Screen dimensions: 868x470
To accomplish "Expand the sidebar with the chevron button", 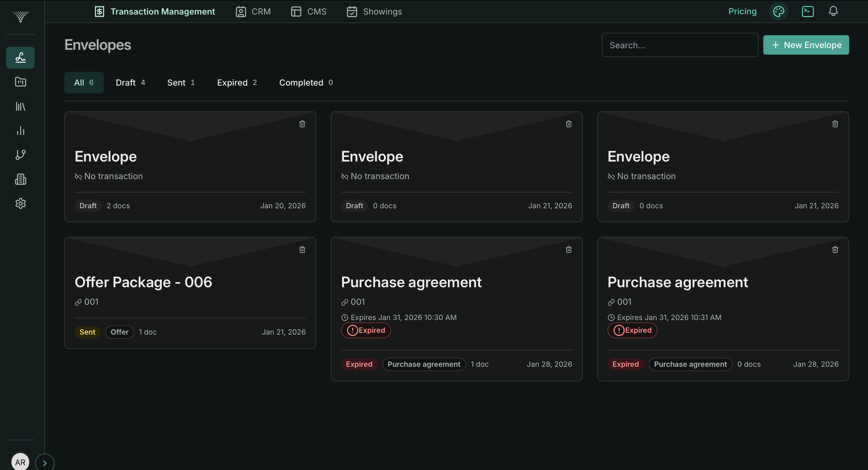I will (x=45, y=463).
